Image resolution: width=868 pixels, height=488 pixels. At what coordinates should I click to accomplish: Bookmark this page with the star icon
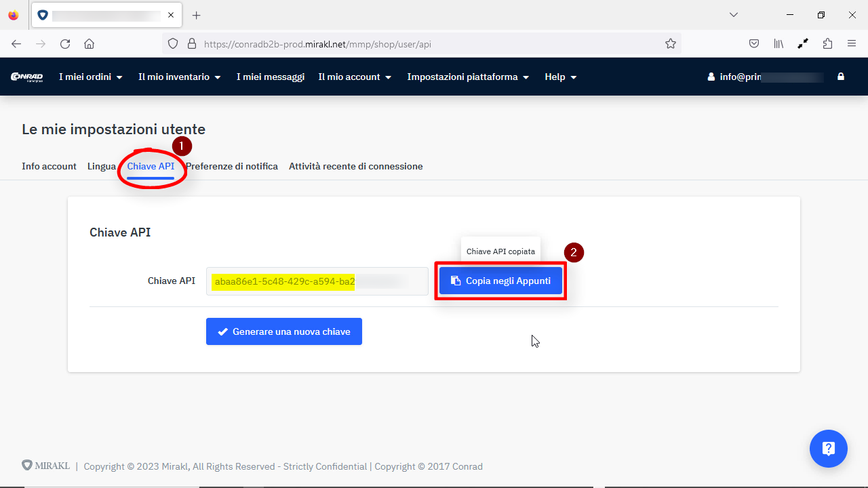pyautogui.click(x=671, y=43)
